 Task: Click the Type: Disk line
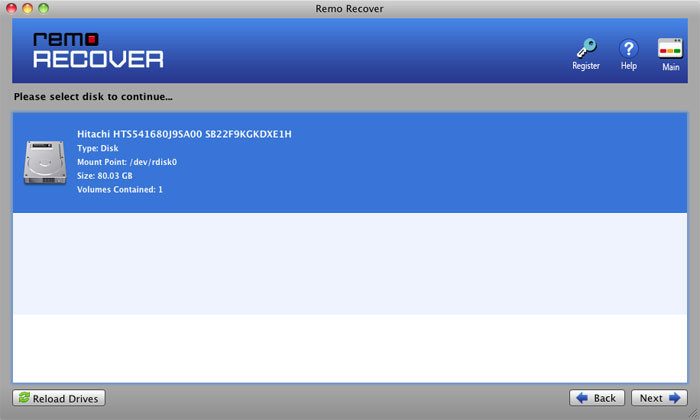click(x=97, y=148)
